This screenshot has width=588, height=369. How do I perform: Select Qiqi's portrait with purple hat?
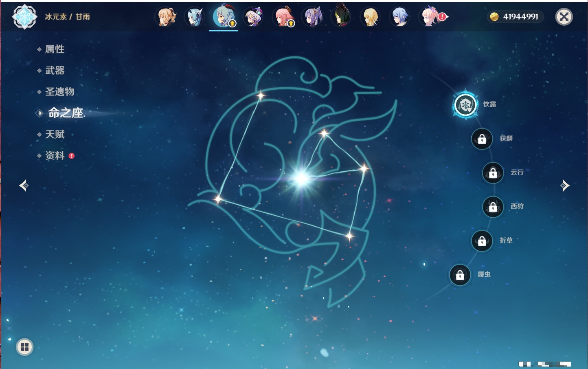click(253, 17)
